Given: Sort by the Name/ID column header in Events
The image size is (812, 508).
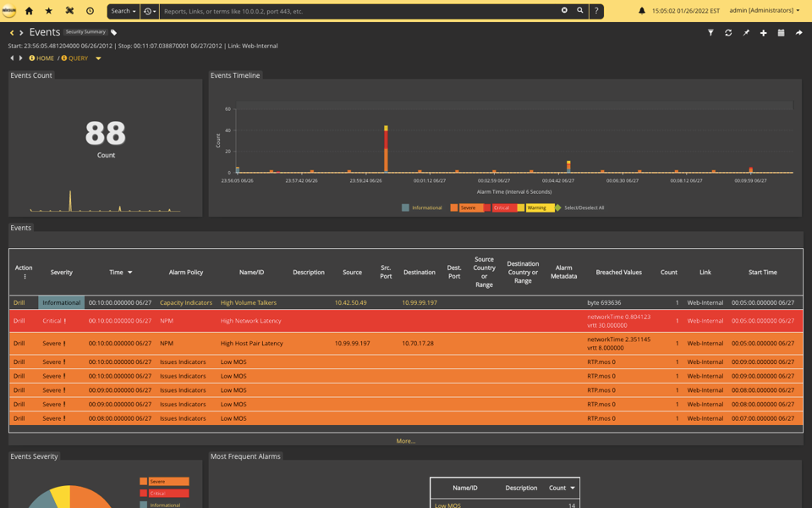Looking at the screenshot, I should (252, 272).
